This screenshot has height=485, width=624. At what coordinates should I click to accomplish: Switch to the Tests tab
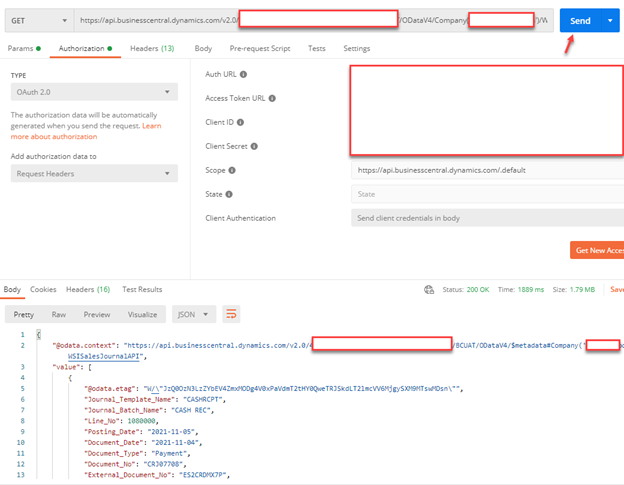point(317,49)
